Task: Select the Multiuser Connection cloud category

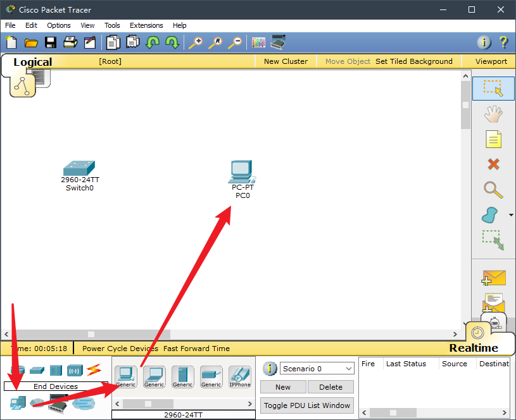Action: [x=84, y=403]
